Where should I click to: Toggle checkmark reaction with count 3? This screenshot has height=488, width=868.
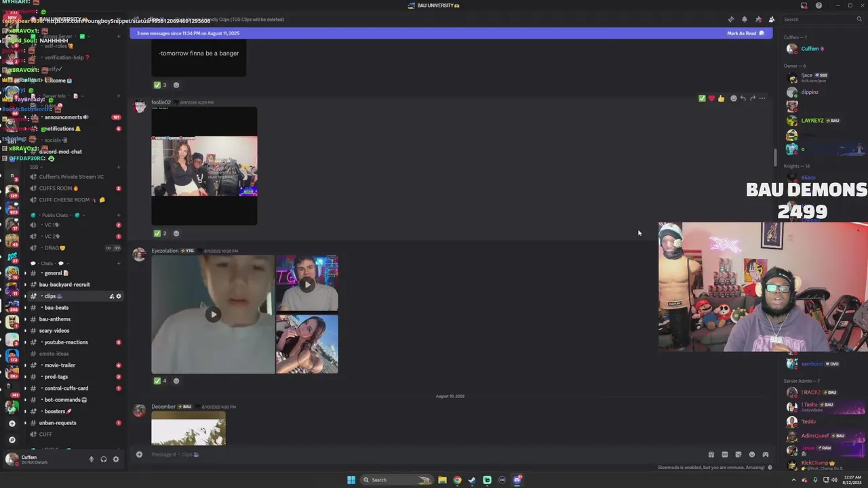(x=160, y=85)
